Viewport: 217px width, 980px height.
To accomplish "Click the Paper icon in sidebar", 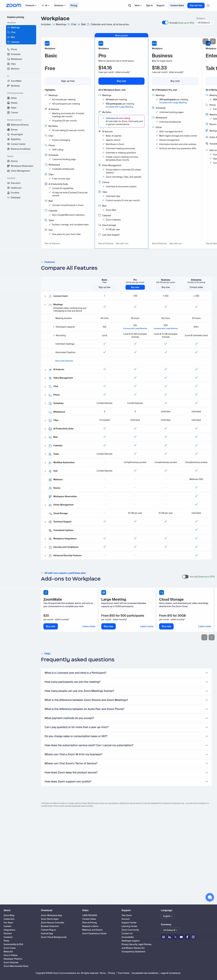I will 8,108.
